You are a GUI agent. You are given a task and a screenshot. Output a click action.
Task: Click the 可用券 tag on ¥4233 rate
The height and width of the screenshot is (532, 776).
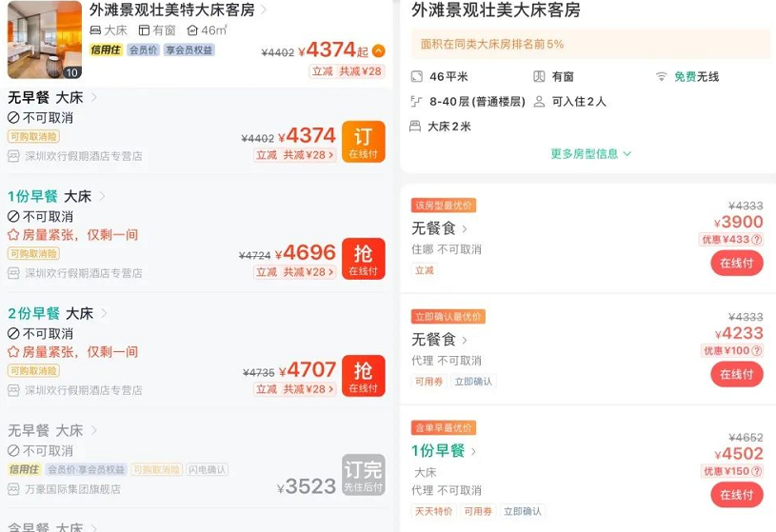click(x=428, y=382)
